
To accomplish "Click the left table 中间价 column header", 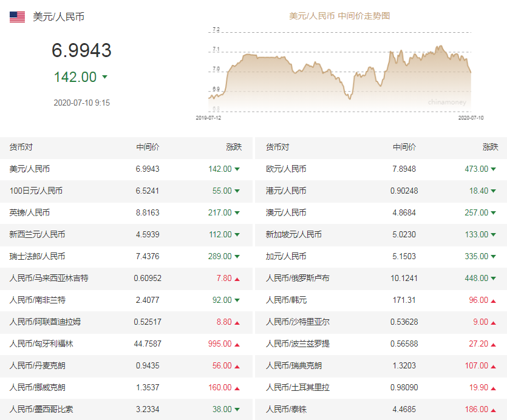I will 148,147.
